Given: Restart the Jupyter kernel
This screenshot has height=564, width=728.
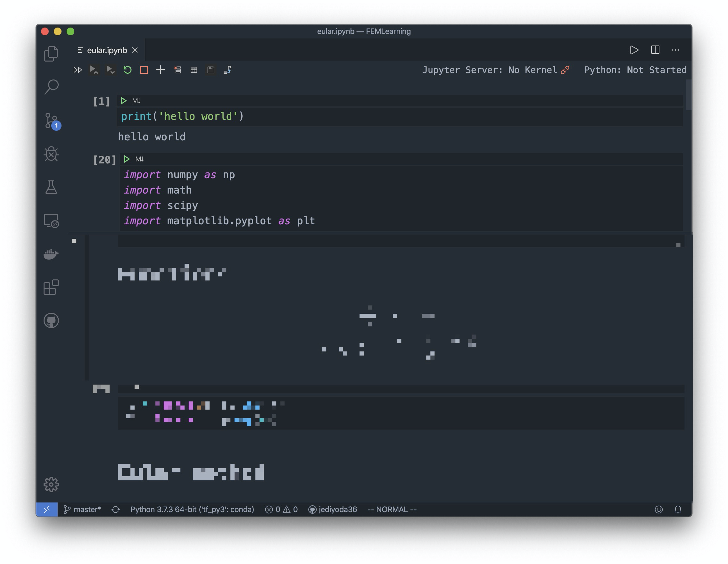Looking at the screenshot, I should click(128, 70).
